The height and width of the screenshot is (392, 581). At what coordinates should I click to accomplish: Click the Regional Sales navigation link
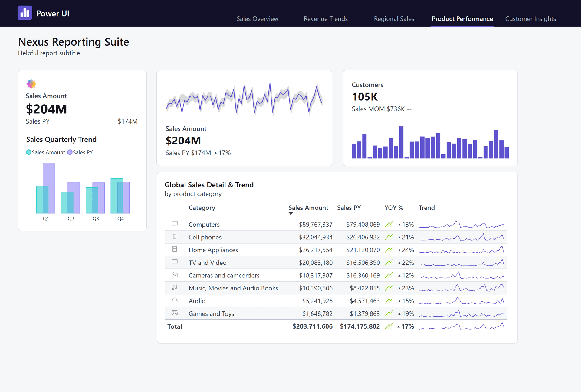click(394, 19)
